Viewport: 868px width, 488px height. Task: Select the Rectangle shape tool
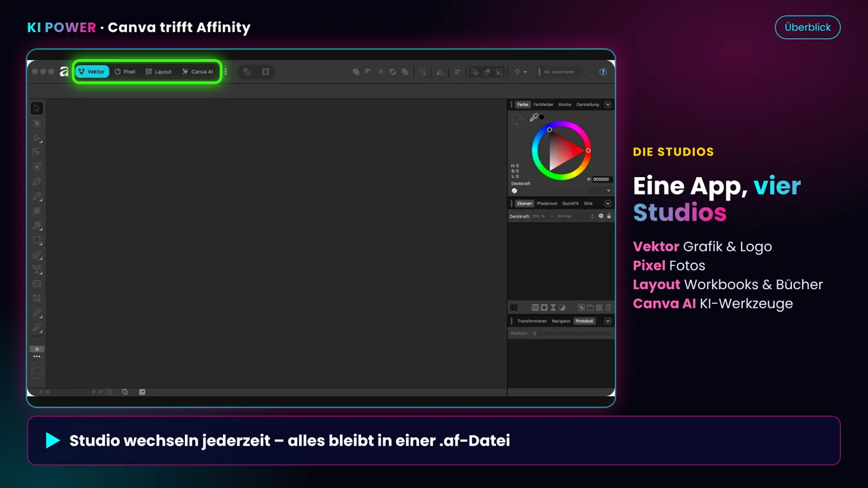click(37, 240)
